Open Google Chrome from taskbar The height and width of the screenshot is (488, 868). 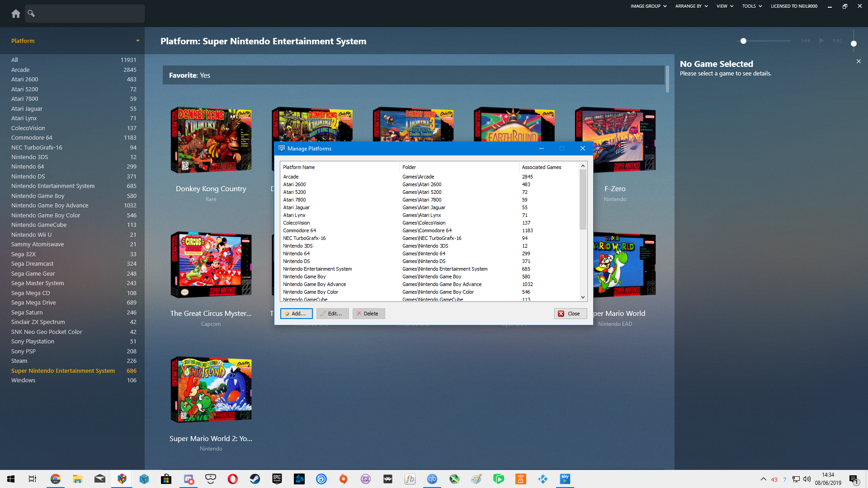[55, 479]
